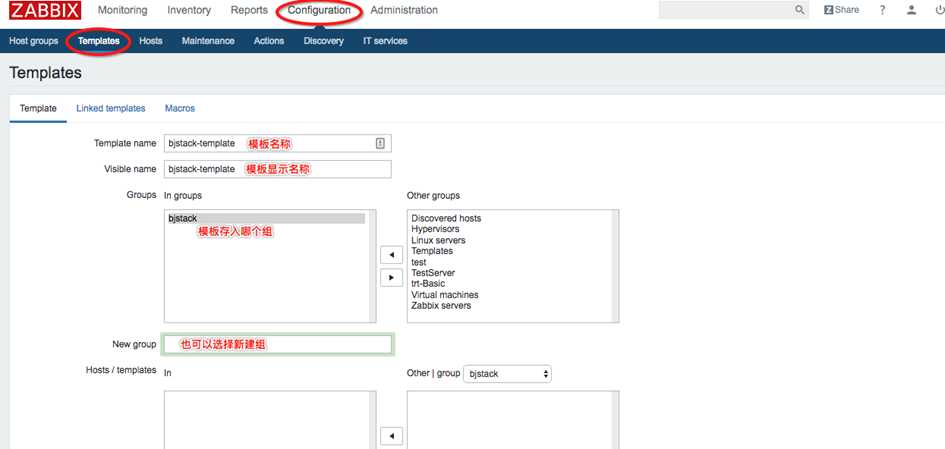
Task: Click the In groups list scrollbar
Action: click(372, 266)
